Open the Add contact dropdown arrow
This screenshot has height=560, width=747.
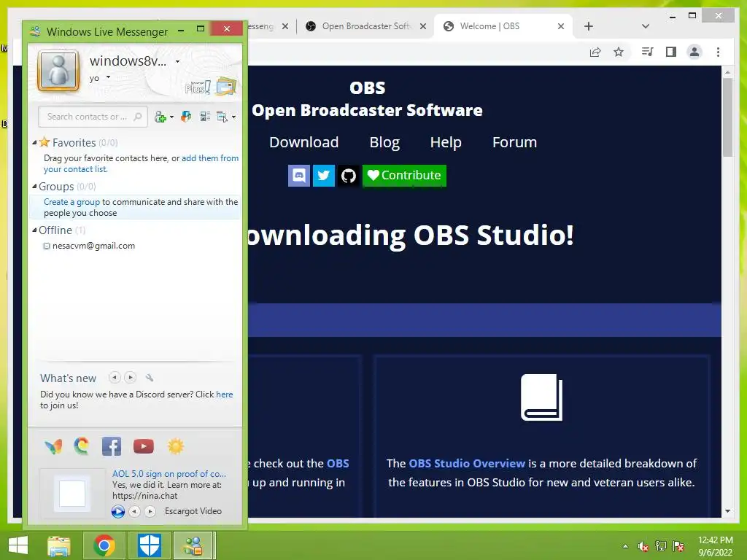pyautogui.click(x=171, y=117)
